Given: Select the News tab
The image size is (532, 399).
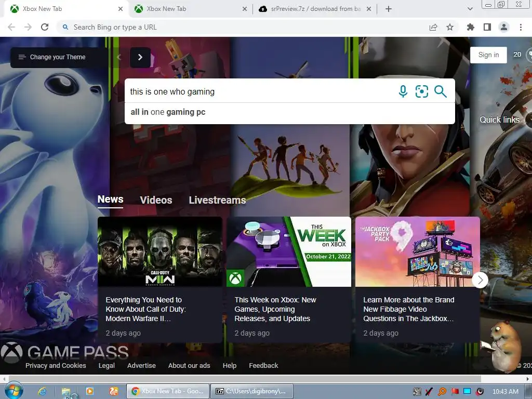Looking at the screenshot, I should pos(110,199).
